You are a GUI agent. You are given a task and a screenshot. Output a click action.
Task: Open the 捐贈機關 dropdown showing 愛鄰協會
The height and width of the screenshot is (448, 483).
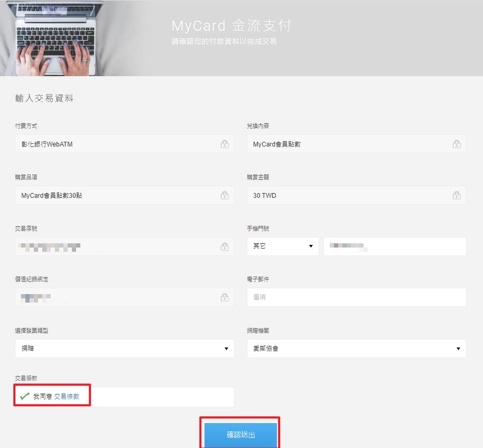(356, 349)
